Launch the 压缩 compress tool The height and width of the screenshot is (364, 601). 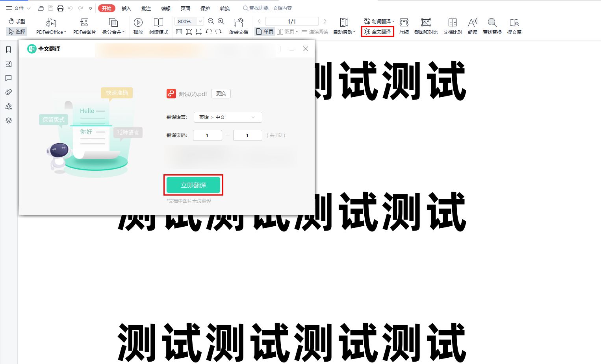(404, 26)
